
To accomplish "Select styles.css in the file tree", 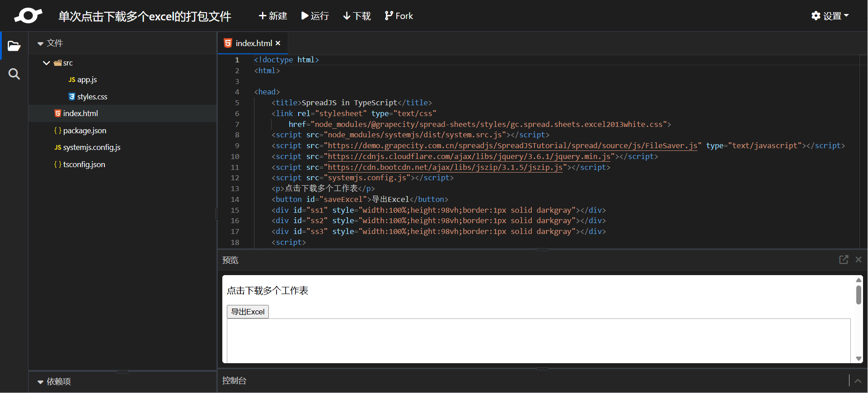I will coord(88,97).
